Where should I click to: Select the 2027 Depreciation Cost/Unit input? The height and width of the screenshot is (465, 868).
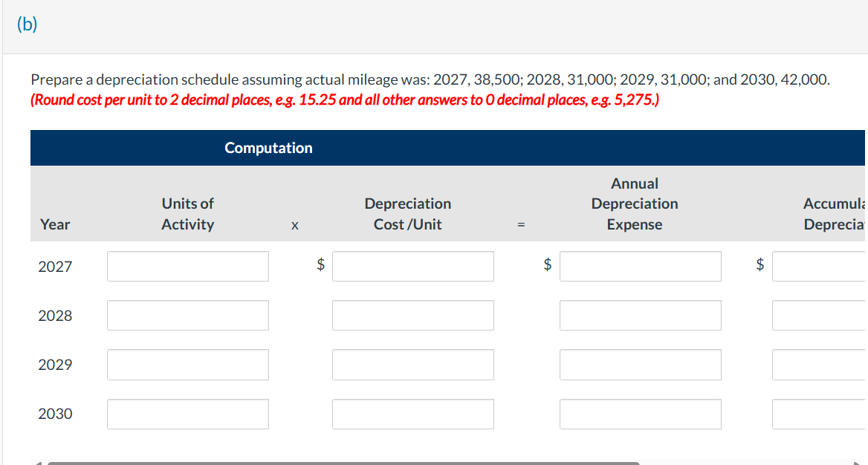pos(413,266)
